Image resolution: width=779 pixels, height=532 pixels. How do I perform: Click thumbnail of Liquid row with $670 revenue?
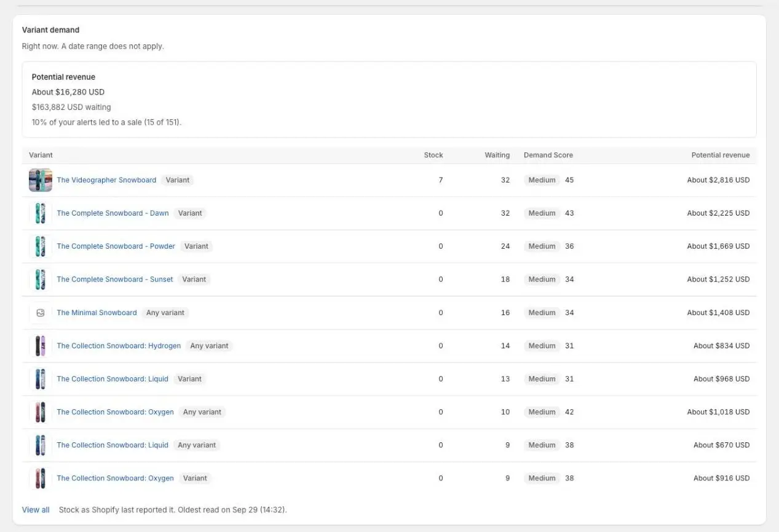pos(41,445)
